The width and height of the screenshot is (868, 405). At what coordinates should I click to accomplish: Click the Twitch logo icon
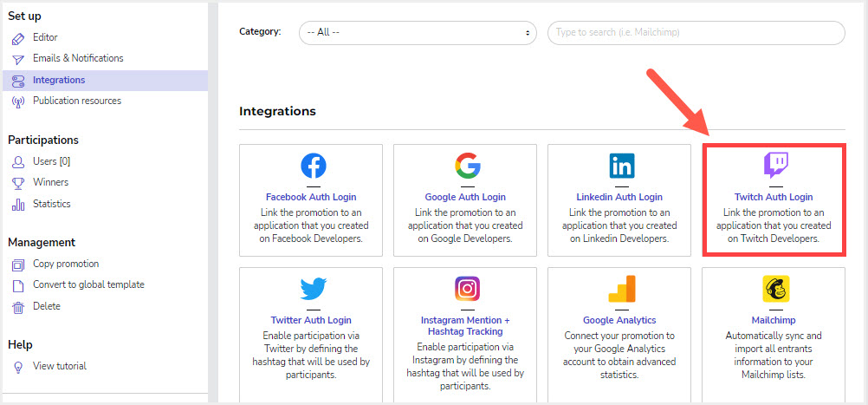click(x=776, y=167)
